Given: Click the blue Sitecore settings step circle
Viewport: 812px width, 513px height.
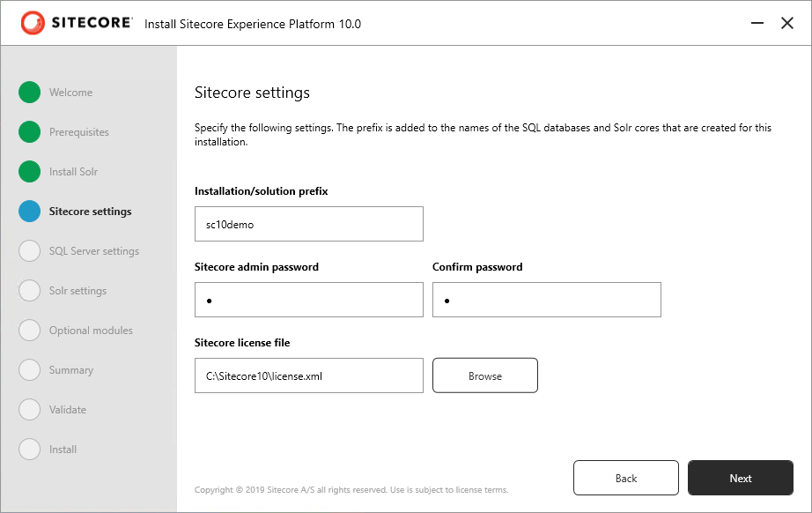Looking at the screenshot, I should [x=30, y=212].
